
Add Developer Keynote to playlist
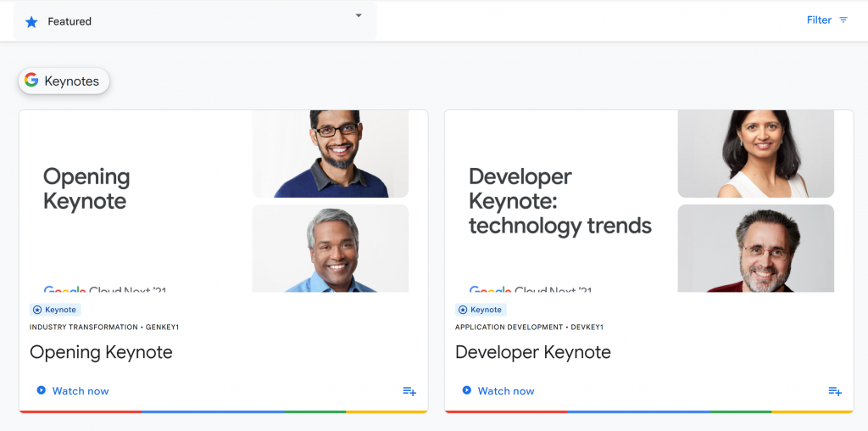coord(835,391)
